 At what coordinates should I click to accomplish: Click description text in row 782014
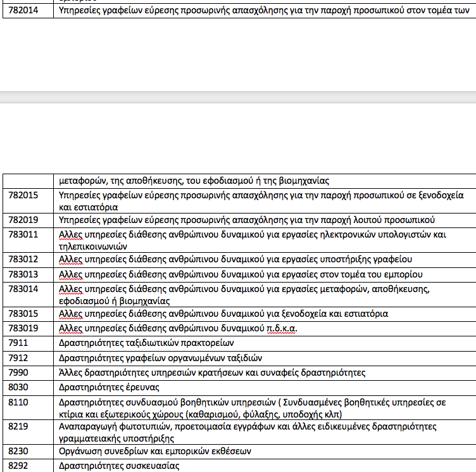pos(264,11)
